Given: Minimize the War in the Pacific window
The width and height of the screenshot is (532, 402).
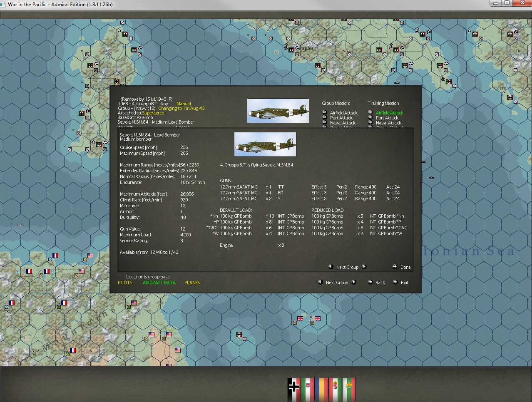Looking at the screenshot, I should tap(495, 3).
